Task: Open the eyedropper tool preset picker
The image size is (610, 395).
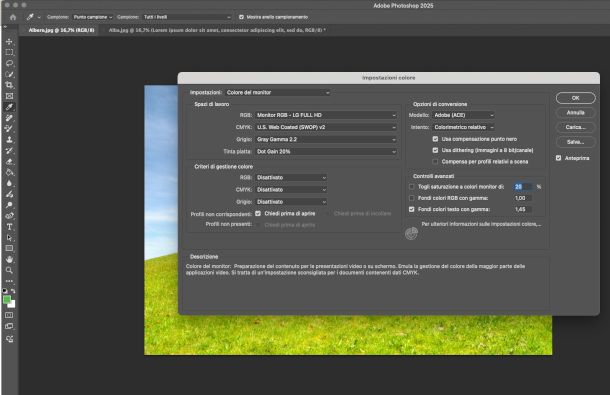Action: click(33, 17)
